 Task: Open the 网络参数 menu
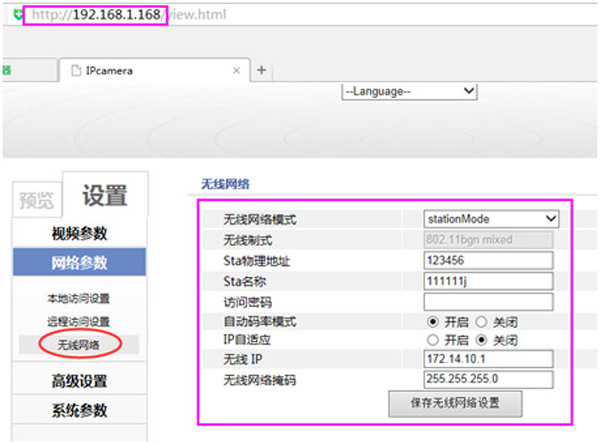tap(80, 262)
